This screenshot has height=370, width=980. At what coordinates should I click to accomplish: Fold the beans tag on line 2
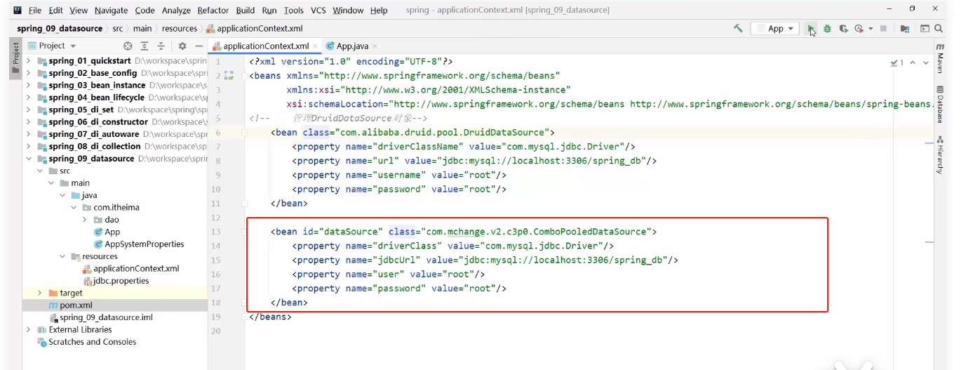click(243, 76)
